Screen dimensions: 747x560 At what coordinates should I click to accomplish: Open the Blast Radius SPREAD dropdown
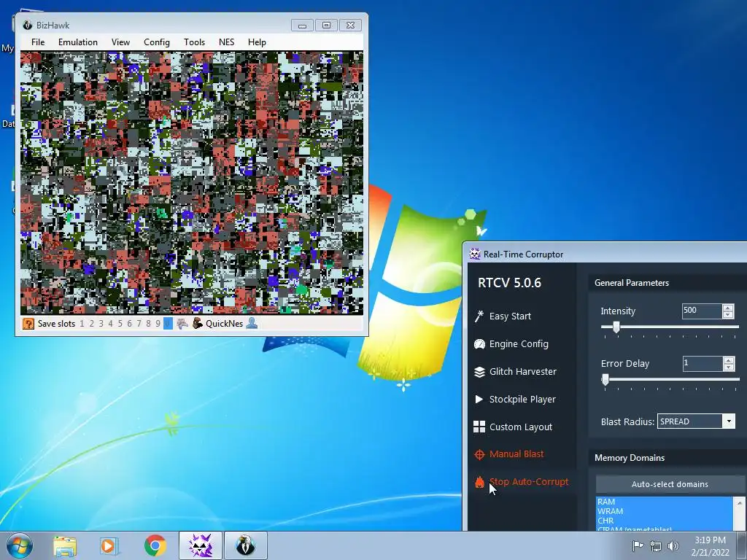pos(696,421)
